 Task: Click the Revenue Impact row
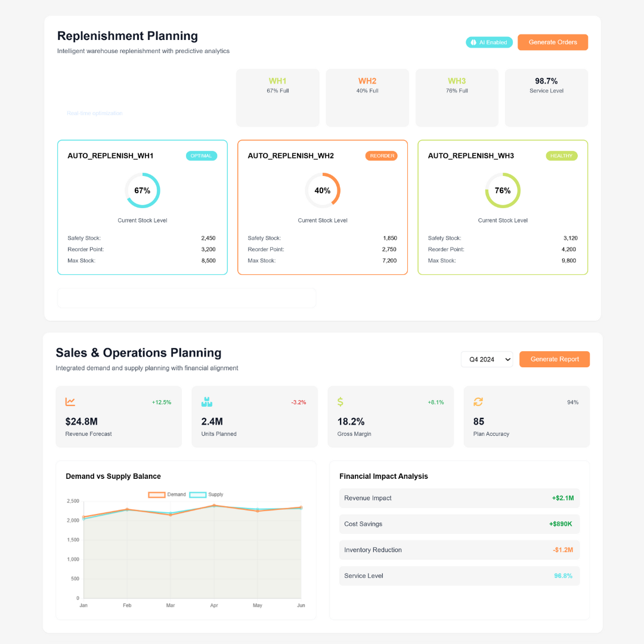tap(459, 498)
